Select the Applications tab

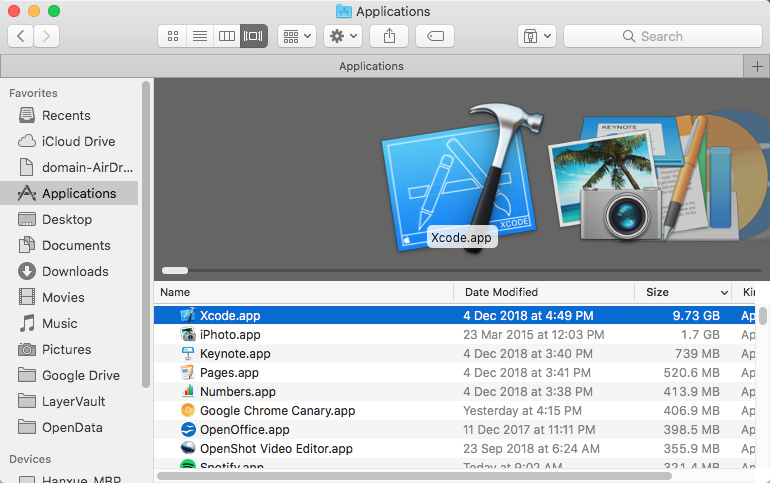(371, 66)
